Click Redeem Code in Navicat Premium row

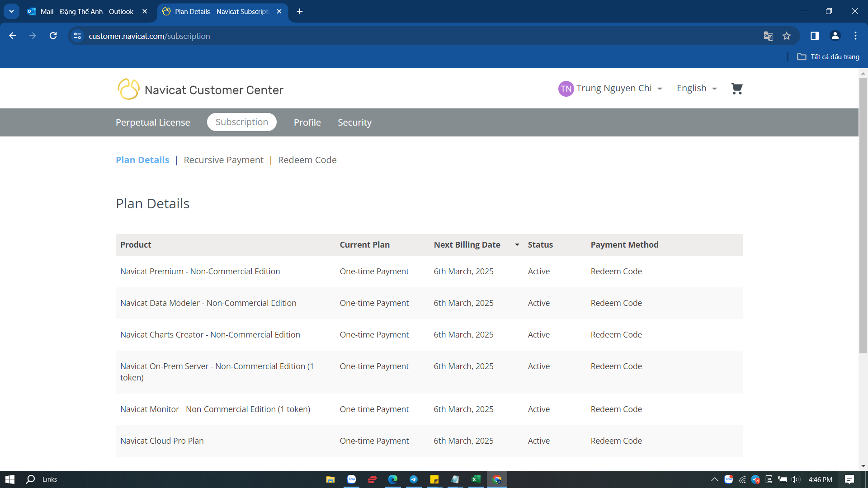[x=616, y=272]
